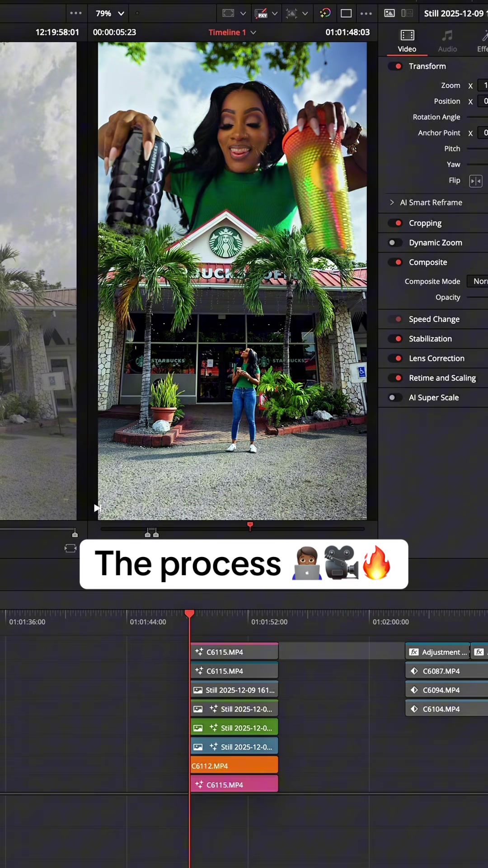Select the orange C6112.MP4 clip
Viewport: 488px width, 868px height.
[234, 766]
